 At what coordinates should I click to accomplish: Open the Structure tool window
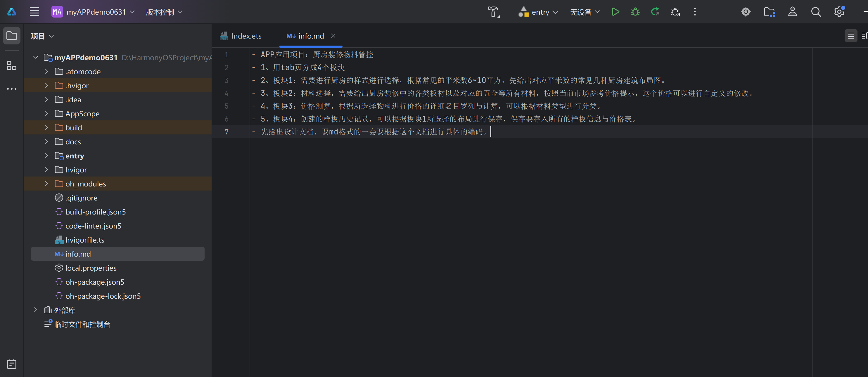[x=12, y=66]
